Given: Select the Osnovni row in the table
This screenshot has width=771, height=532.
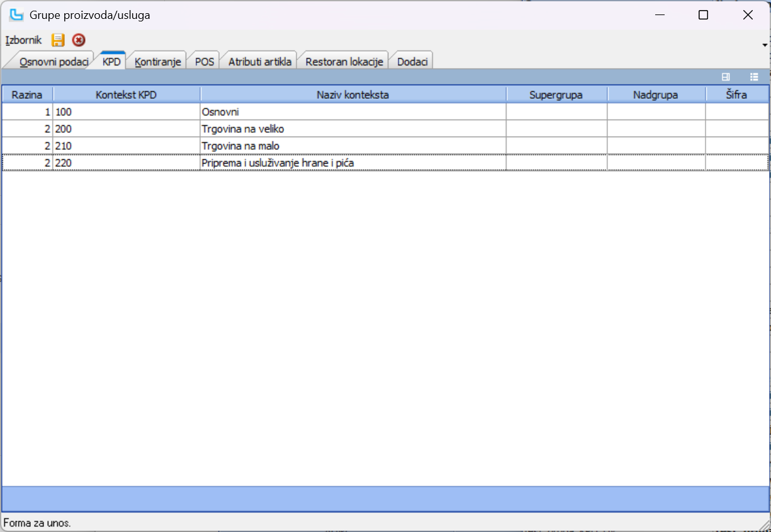Looking at the screenshot, I should [x=352, y=112].
